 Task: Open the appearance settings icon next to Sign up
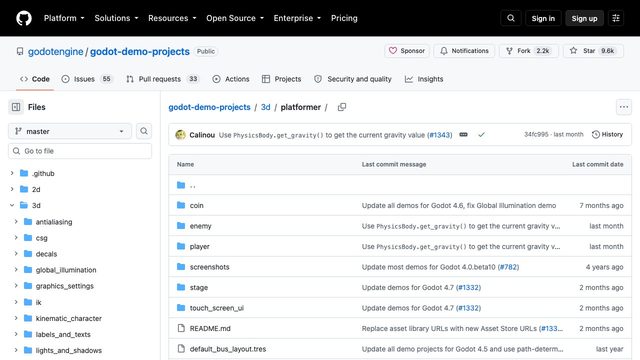point(616,18)
